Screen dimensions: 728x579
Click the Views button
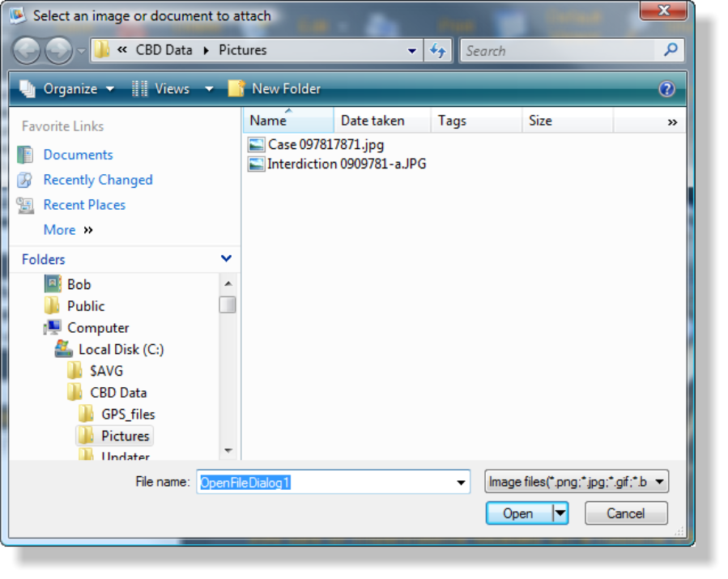coord(160,89)
